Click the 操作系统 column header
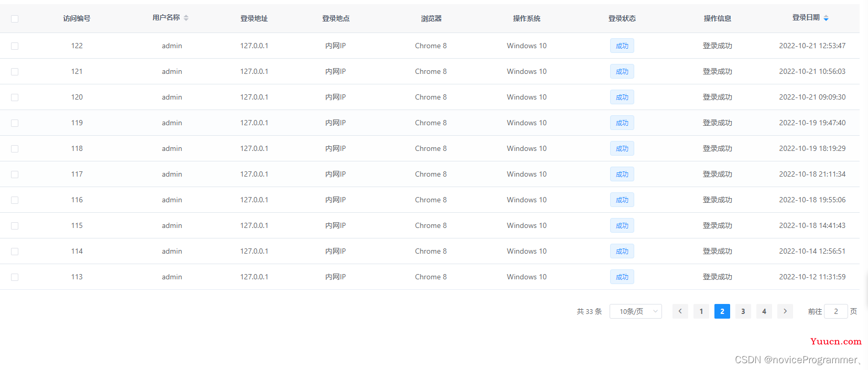The image size is (868, 370). coord(527,18)
